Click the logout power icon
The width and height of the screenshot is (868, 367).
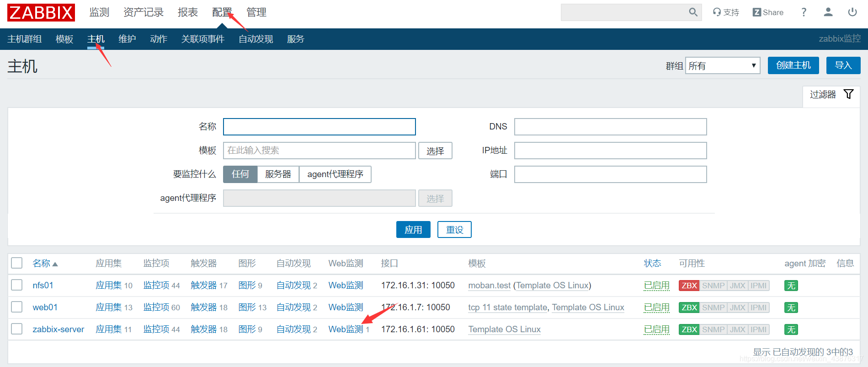point(852,12)
